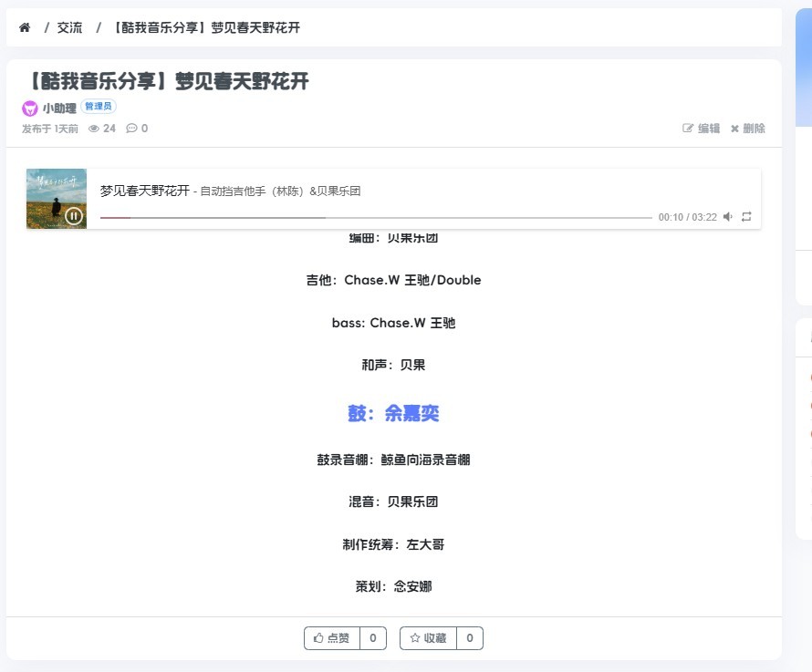Click the home icon in breadcrumb
Screen dimensions: 812x672
coord(25,27)
